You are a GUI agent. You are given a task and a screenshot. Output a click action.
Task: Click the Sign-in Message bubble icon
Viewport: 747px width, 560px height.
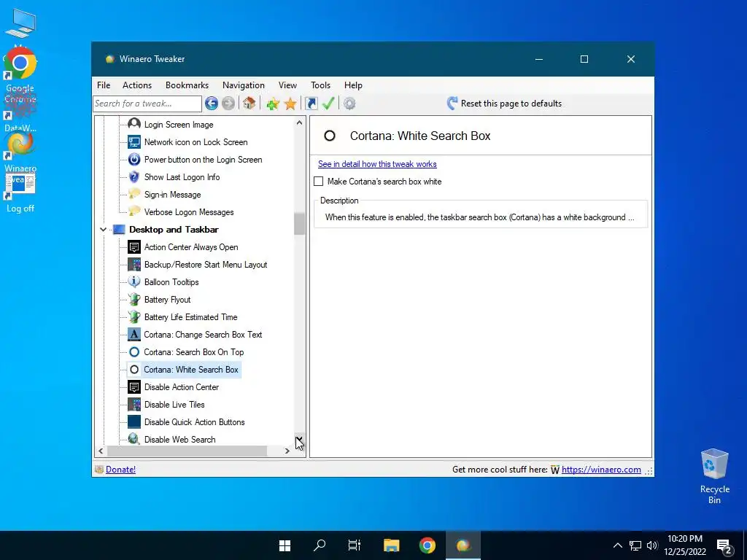point(134,194)
